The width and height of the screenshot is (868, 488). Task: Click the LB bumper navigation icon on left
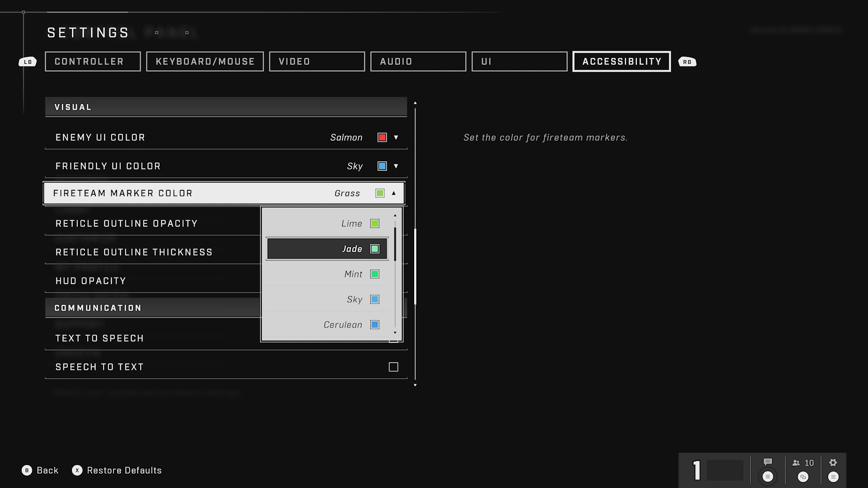[x=28, y=61]
